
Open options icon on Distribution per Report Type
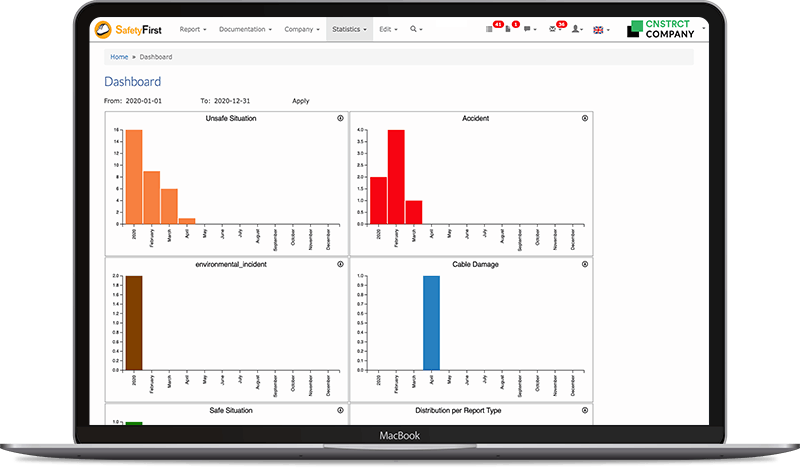[585, 410]
